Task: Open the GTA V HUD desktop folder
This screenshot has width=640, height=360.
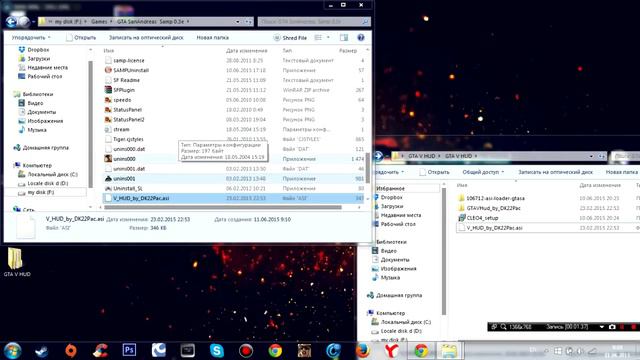Action: (16, 262)
